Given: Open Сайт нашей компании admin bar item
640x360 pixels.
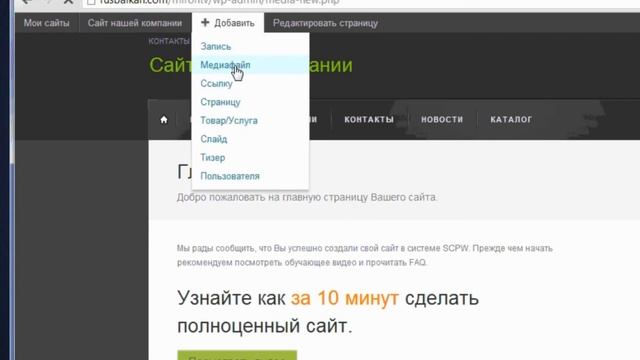Looking at the screenshot, I should click(135, 23).
